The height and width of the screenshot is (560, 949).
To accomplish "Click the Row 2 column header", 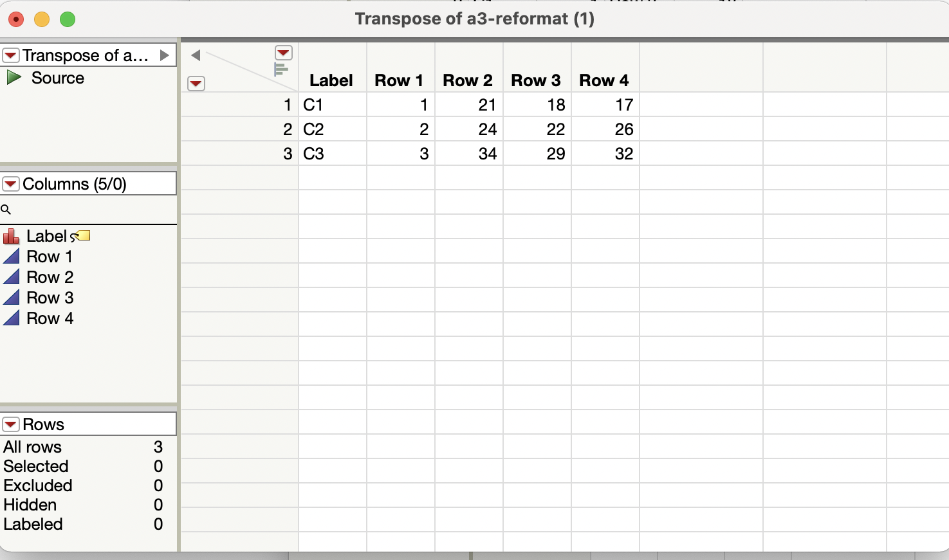I will coord(468,80).
